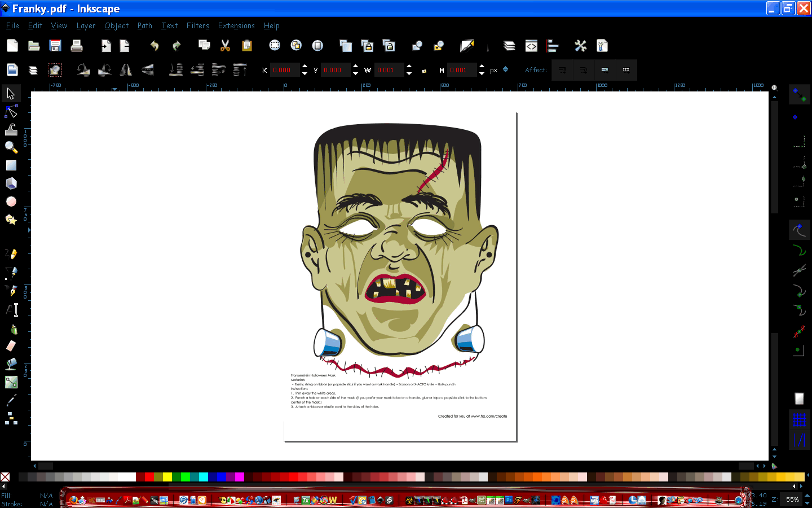
Task: Flip selected objects horizontally
Action: (126, 70)
